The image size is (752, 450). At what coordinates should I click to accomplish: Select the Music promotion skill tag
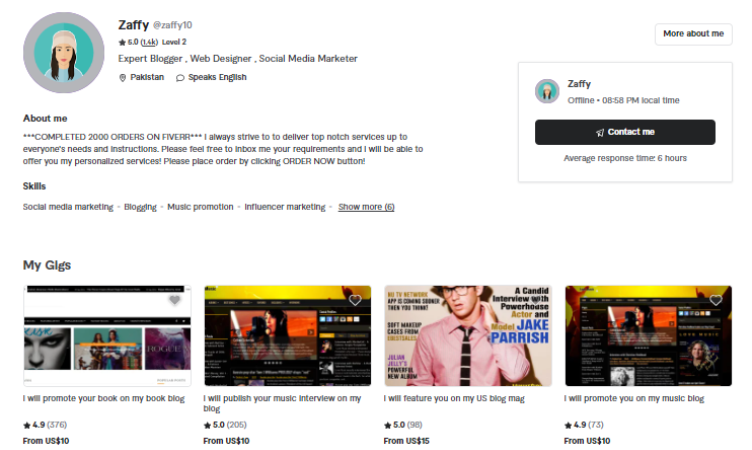coord(199,207)
